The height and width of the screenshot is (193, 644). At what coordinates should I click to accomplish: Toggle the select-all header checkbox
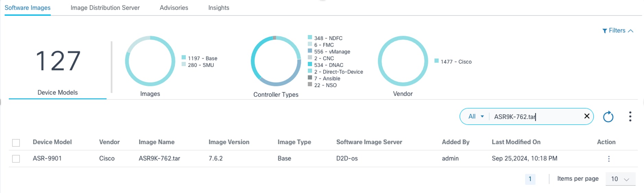16,143
